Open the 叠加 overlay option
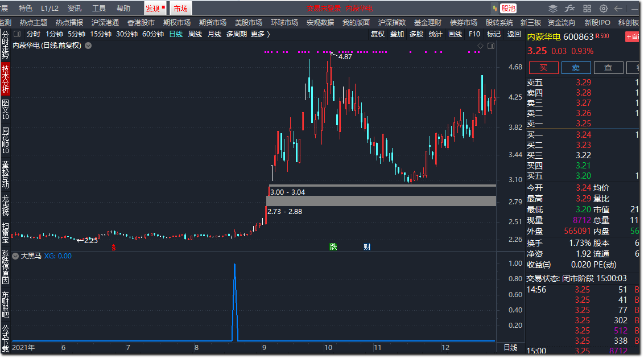The height and width of the screenshot is (358, 644). pos(397,34)
